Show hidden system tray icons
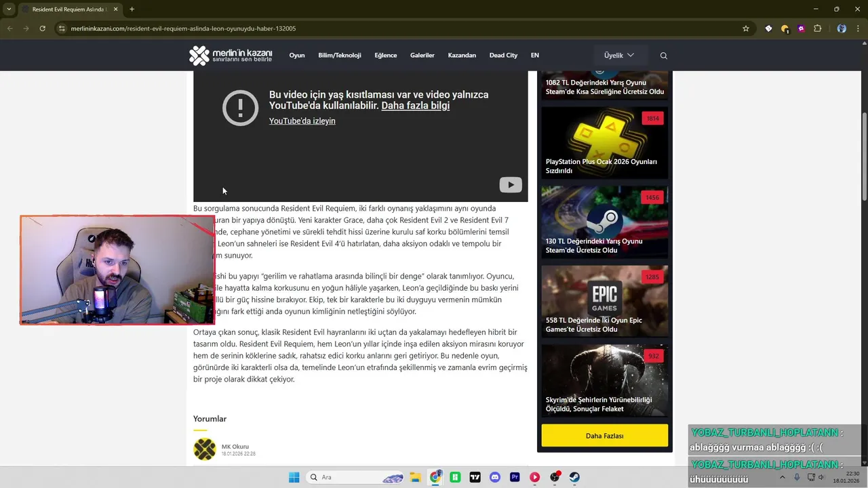868x488 pixels. pyautogui.click(x=782, y=477)
